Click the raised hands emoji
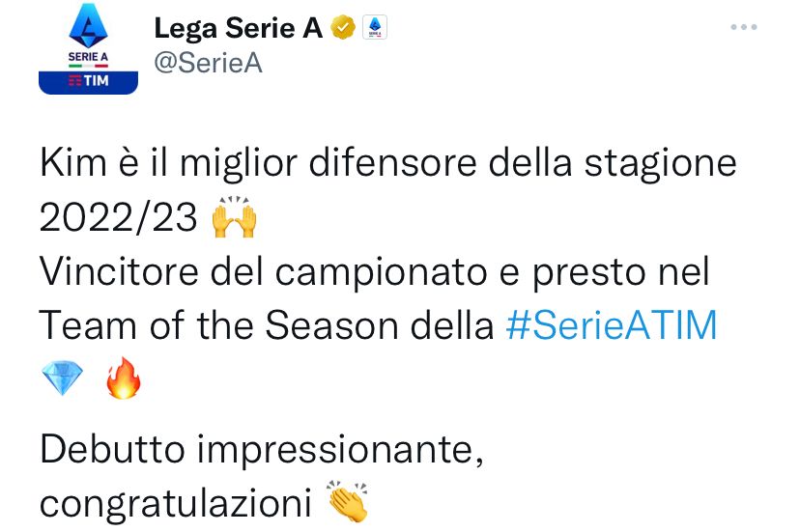The width and height of the screenshot is (800, 532). [234, 220]
